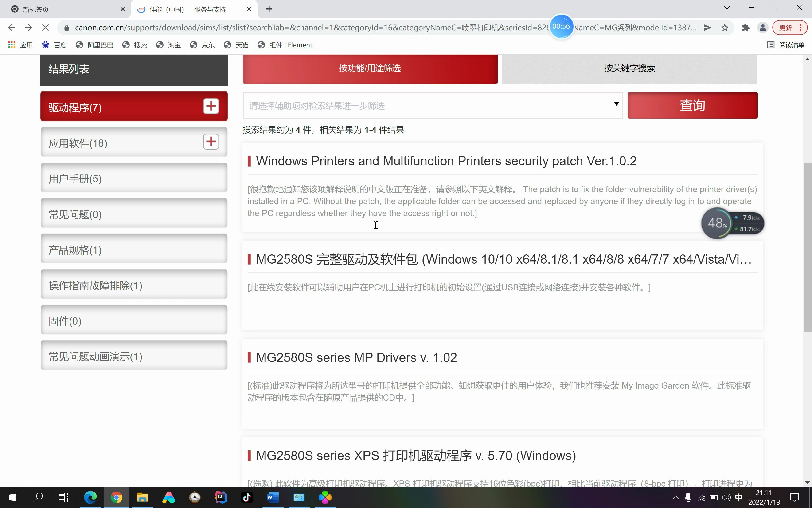Open Chrome from taskbar

click(x=117, y=497)
